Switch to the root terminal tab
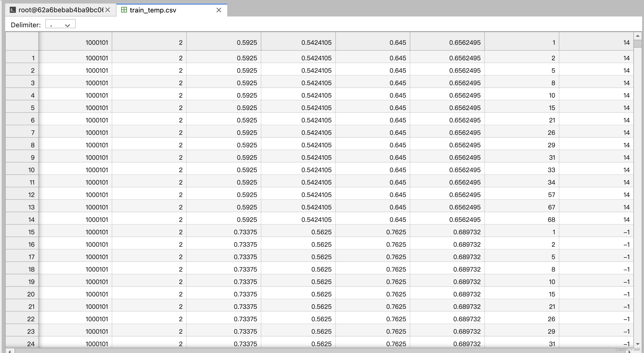Screen dimensions: 644x353 tap(61, 10)
